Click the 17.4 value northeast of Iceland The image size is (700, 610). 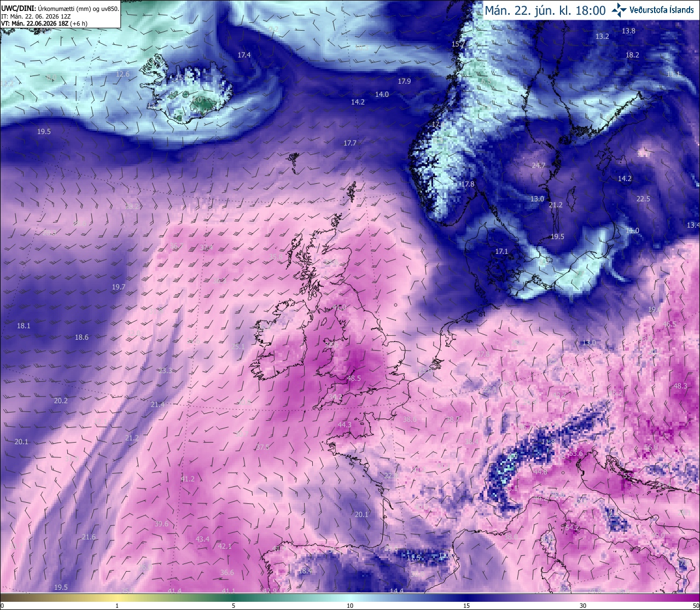tap(244, 55)
